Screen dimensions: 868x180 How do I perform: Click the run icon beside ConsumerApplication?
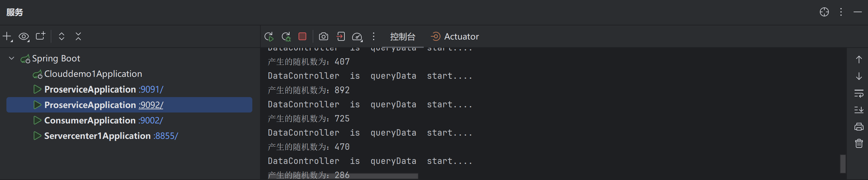(x=37, y=121)
